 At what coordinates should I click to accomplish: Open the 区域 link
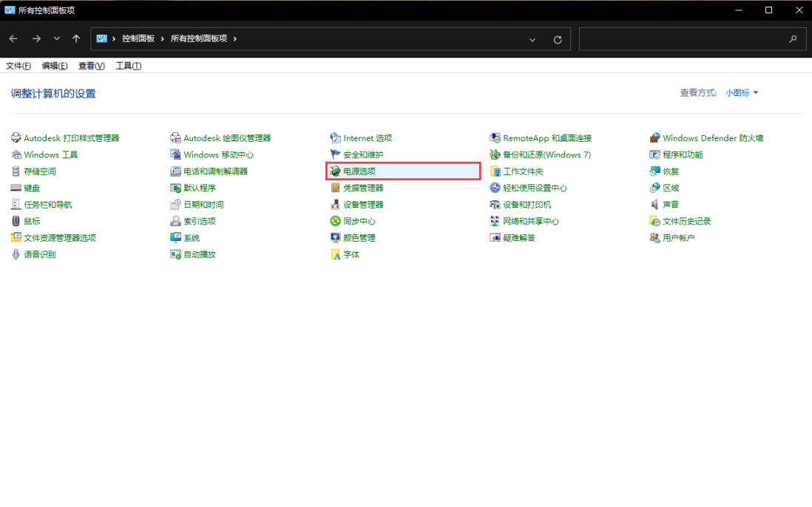pos(671,188)
